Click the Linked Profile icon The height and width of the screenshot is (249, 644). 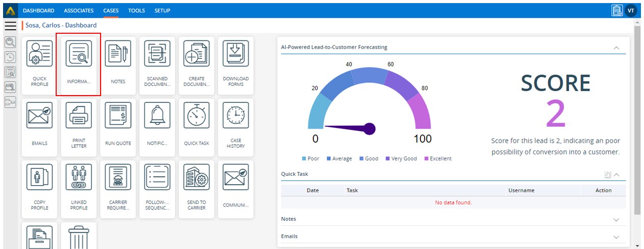pos(79,177)
